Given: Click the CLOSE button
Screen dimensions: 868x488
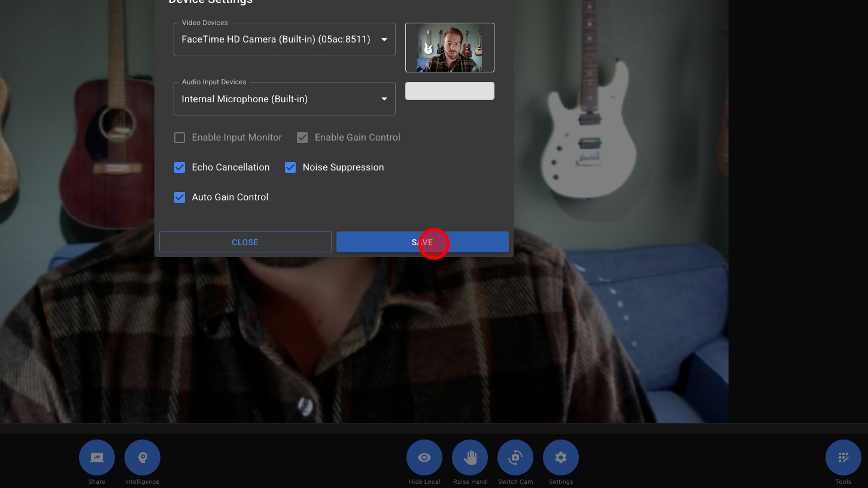Looking at the screenshot, I should click(x=245, y=242).
